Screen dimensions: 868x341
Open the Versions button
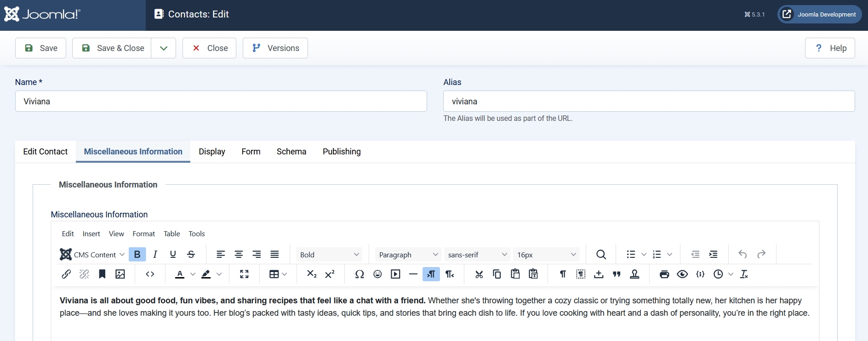[275, 48]
